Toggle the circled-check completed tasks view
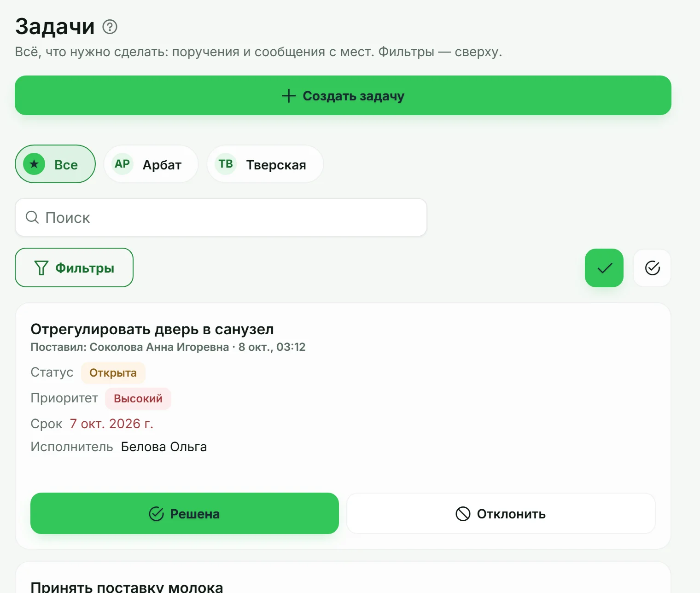 652,268
